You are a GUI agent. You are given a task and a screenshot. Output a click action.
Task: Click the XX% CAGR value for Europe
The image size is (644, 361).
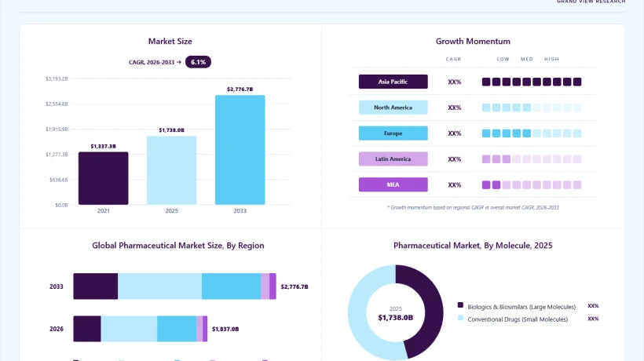tap(455, 133)
